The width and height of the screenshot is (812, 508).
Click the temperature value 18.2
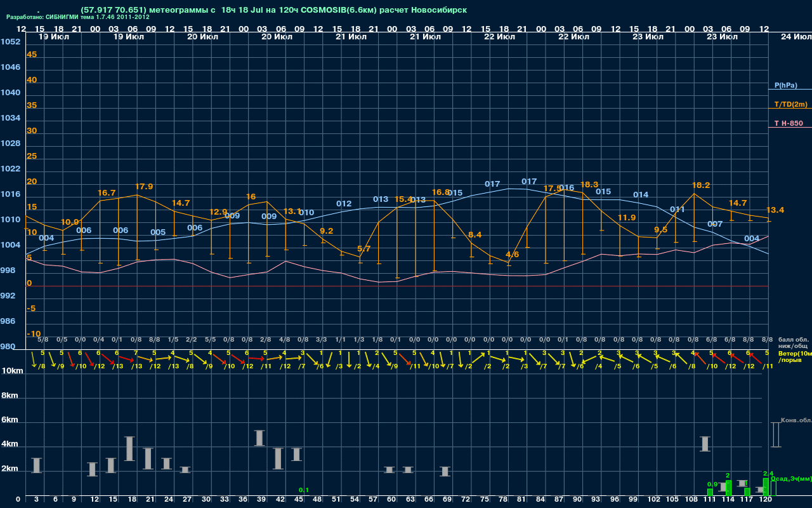pyautogui.click(x=700, y=185)
